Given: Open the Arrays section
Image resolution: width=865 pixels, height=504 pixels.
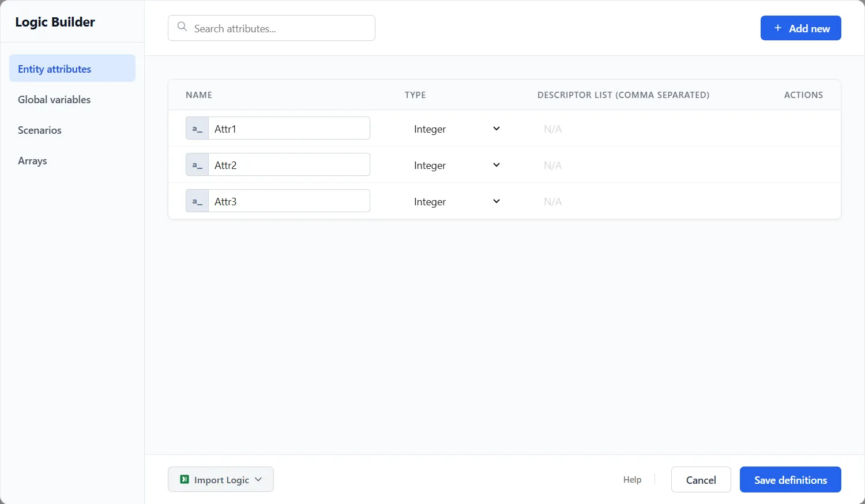Looking at the screenshot, I should tap(72, 160).
